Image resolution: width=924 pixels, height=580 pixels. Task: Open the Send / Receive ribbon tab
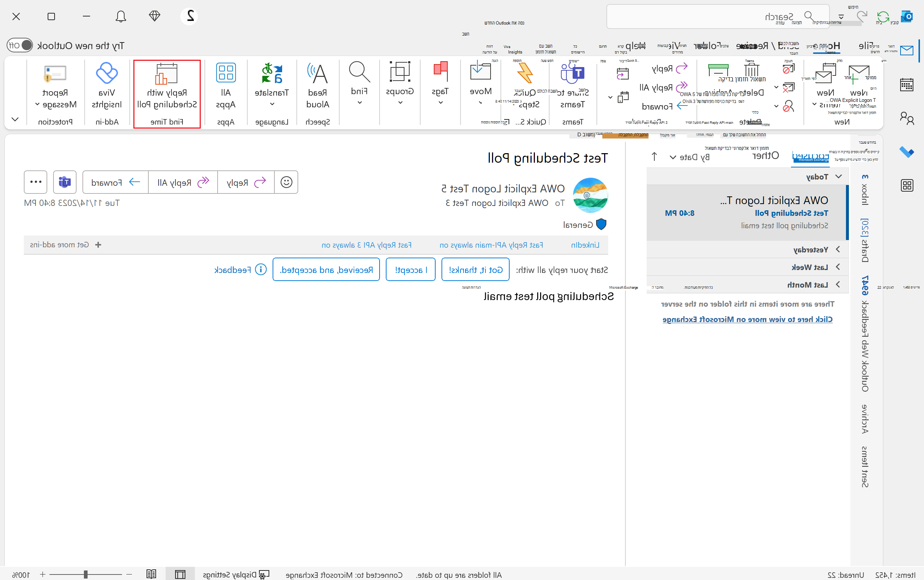768,46
